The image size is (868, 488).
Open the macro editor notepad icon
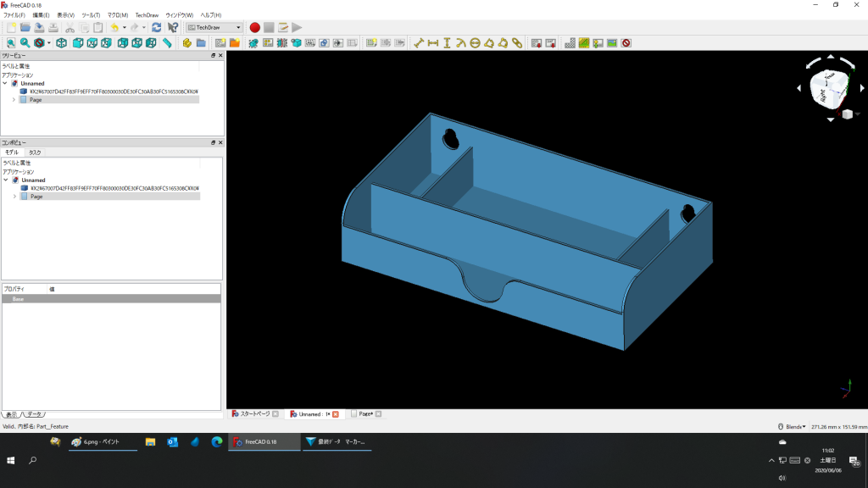point(283,28)
